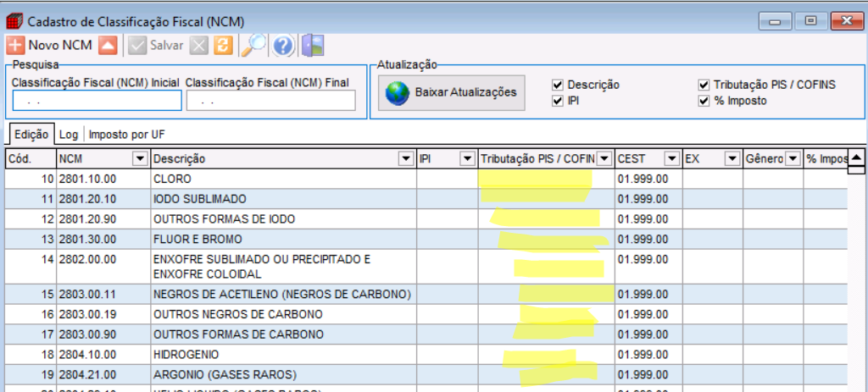
Task: Toggle the Tributação PIS / COFINS checkbox
Action: click(704, 86)
